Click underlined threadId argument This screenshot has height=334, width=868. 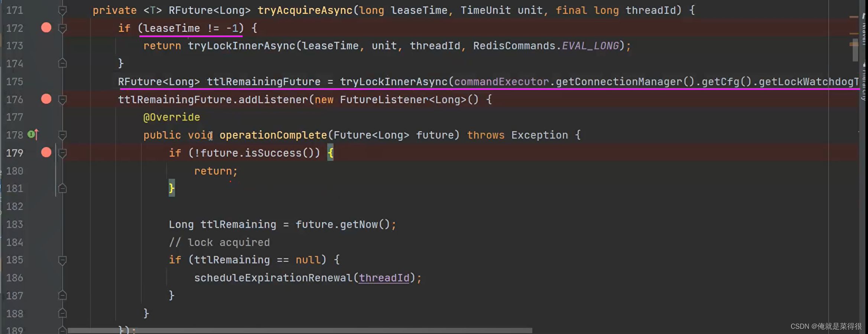pos(384,278)
